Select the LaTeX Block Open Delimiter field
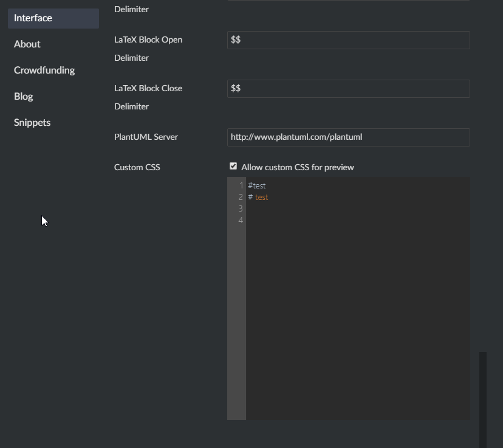 (348, 40)
